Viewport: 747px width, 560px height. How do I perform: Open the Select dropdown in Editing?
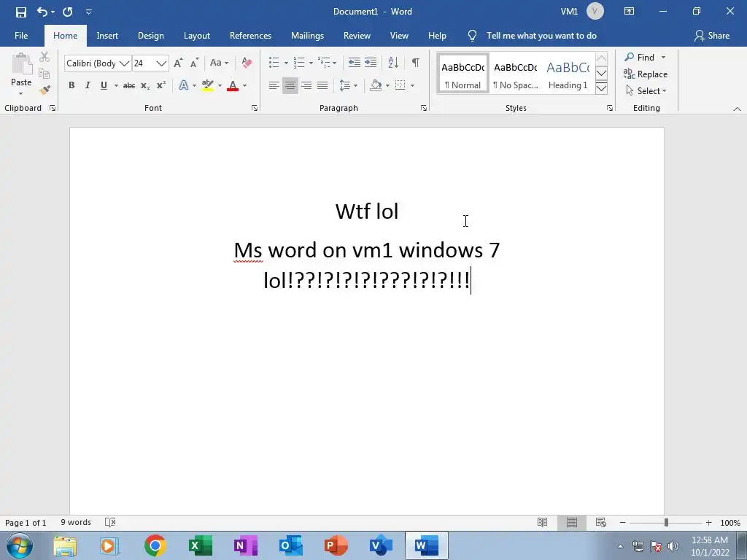[646, 91]
